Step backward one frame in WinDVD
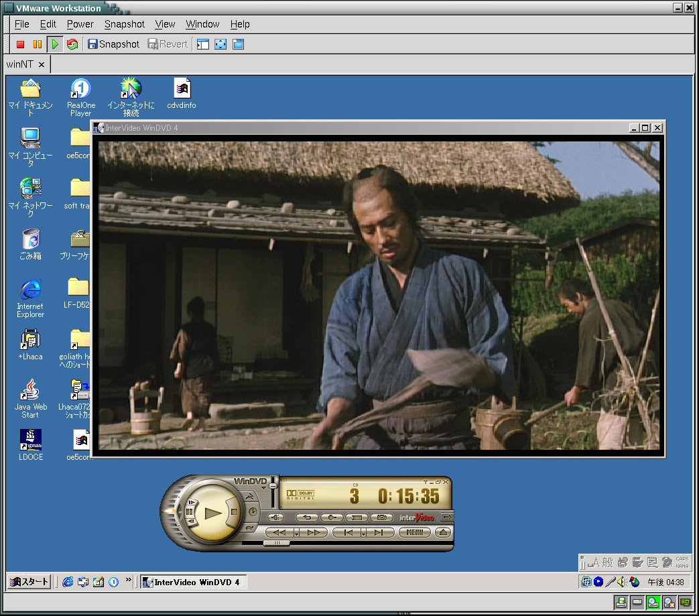699x616 pixels. (x=192, y=521)
